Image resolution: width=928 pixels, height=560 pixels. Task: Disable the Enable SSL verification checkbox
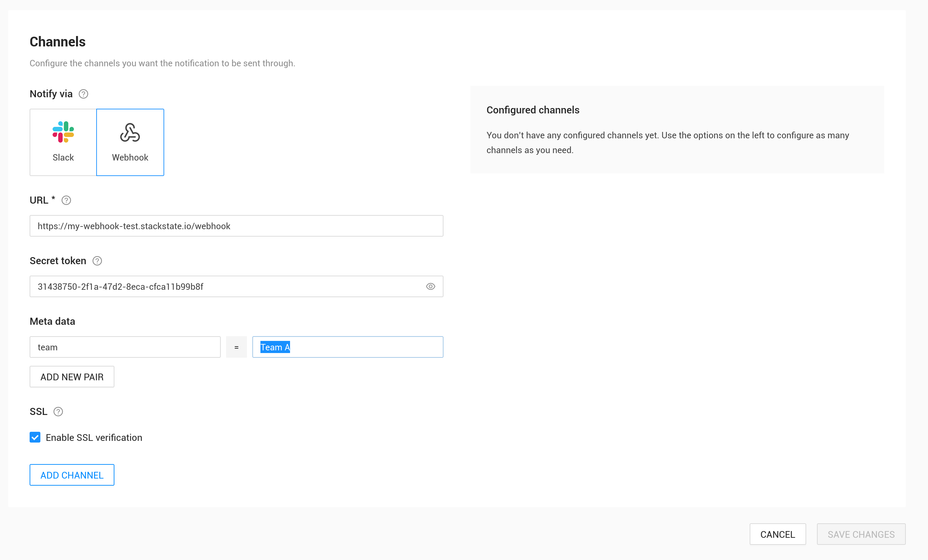[35, 437]
